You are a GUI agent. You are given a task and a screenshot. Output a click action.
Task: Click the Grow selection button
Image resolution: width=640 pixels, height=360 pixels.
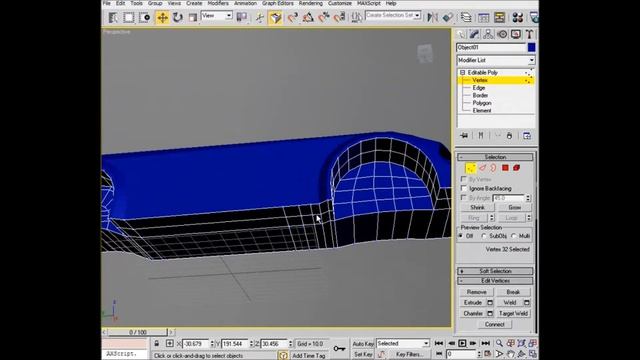pos(514,207)
